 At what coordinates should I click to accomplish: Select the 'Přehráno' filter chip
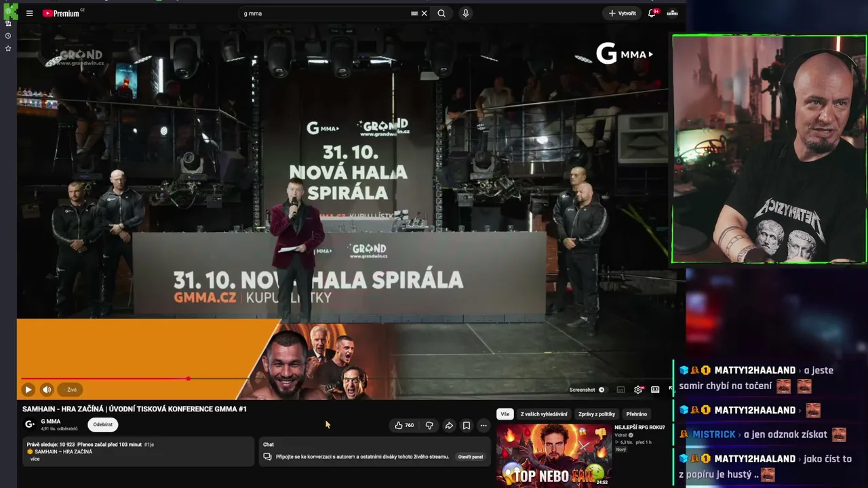pos(637,414)
